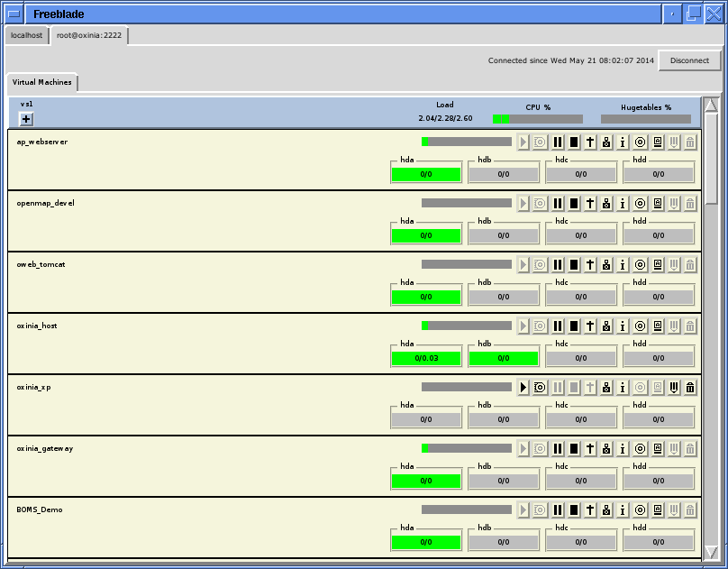This screenshot has height=569, width=728.
Task: Select the Virtual Machines tab
Action: (x=41, y=81)
